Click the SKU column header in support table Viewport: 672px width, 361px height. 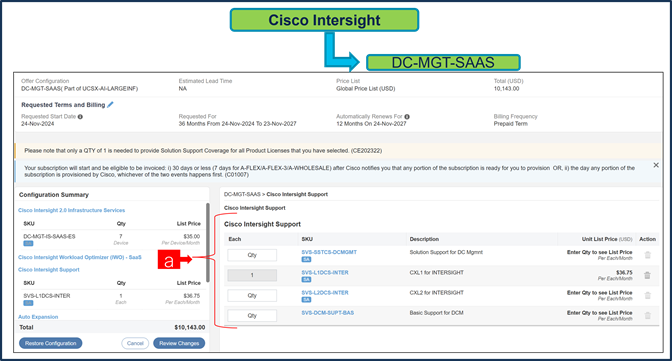[307, 239]
